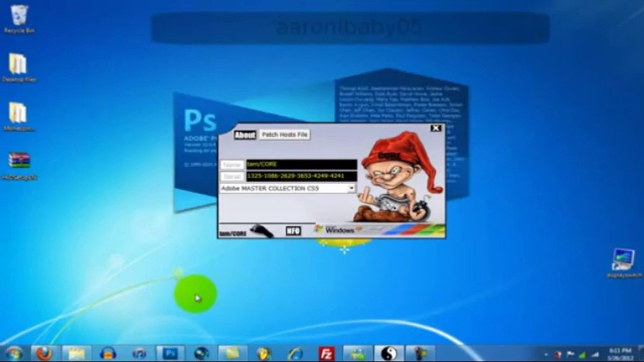The width and height of the screenshot is (644, 362).
Task: Click the yin-yang icon on the taskbar
Action: click(388, 353)
